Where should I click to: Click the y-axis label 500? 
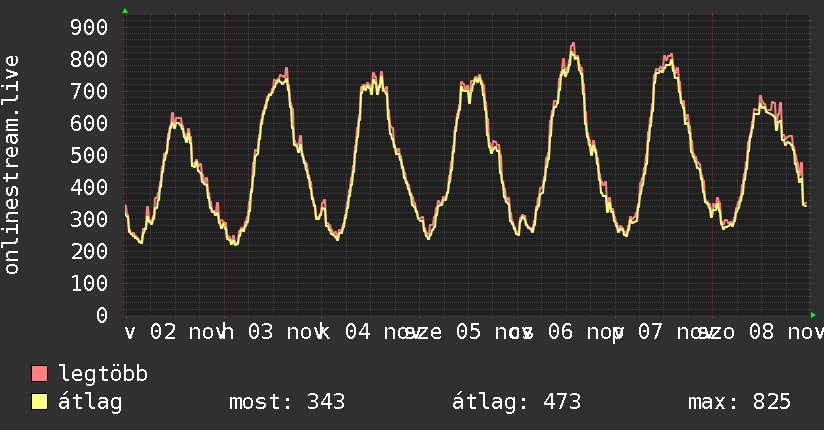point(89,155)
